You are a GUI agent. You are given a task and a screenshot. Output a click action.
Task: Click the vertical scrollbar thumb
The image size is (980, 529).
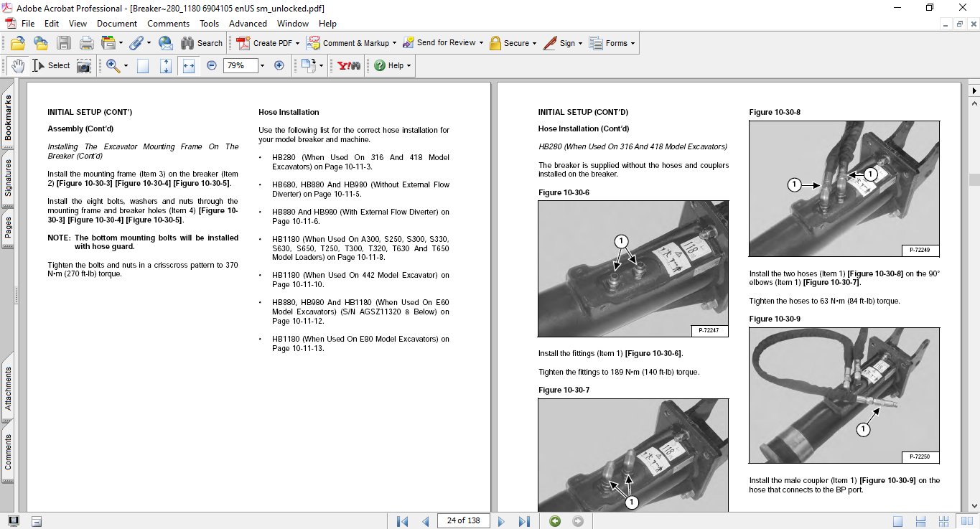pos(974,179)
